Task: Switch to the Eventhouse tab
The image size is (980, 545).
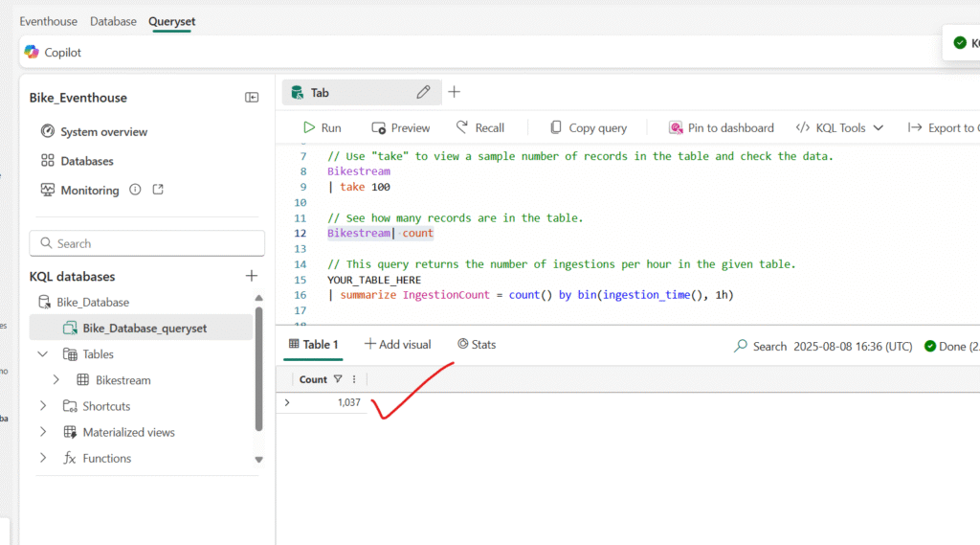Action: 48,21
